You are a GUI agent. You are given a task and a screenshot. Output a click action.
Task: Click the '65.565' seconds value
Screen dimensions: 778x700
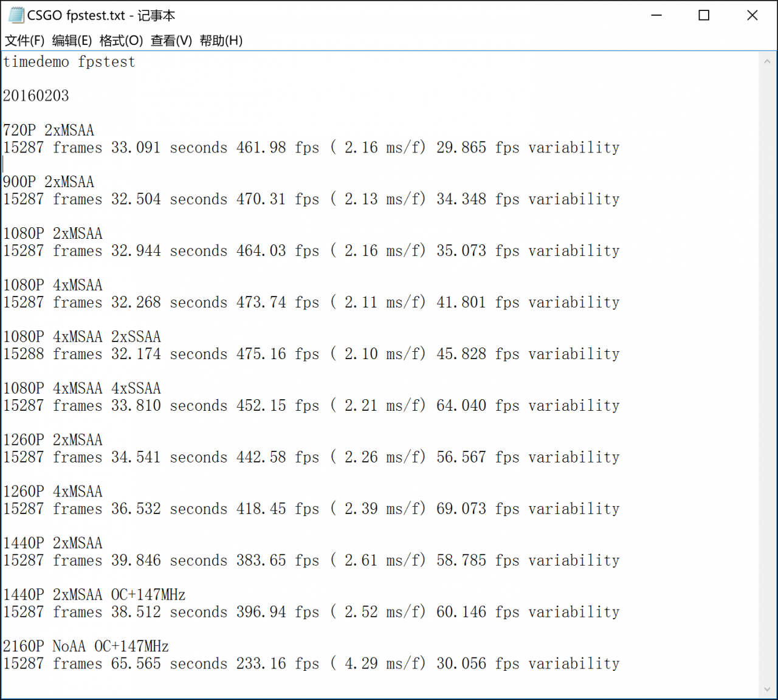pos(136,664)
